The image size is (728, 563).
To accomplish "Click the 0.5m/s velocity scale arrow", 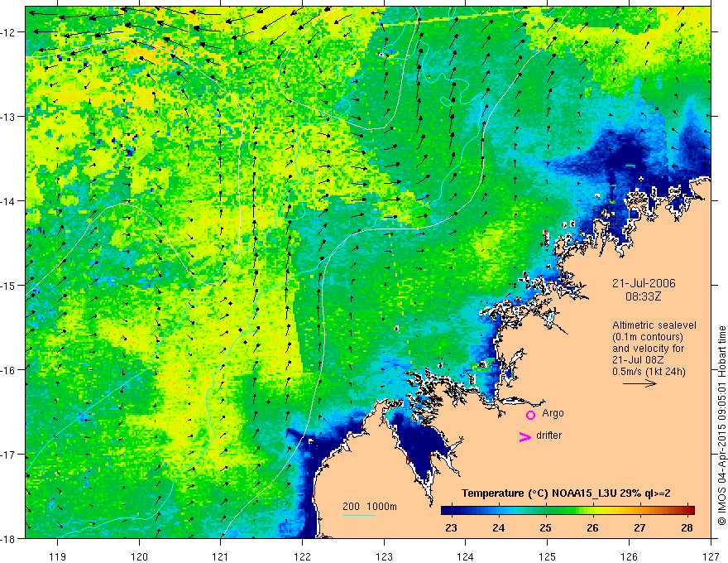I will (x=639, y=383).
